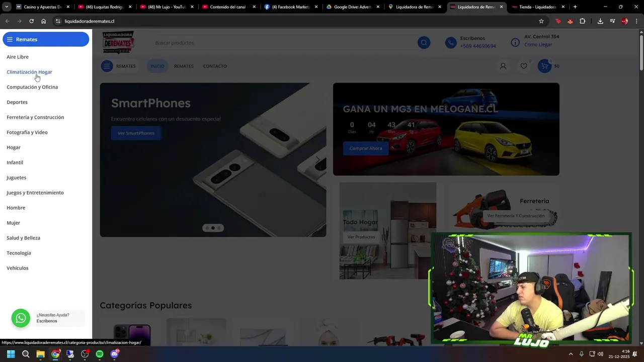The image size is (644, 362).
Task: Select the Aire Libre category
Action: tap(18, 57)
